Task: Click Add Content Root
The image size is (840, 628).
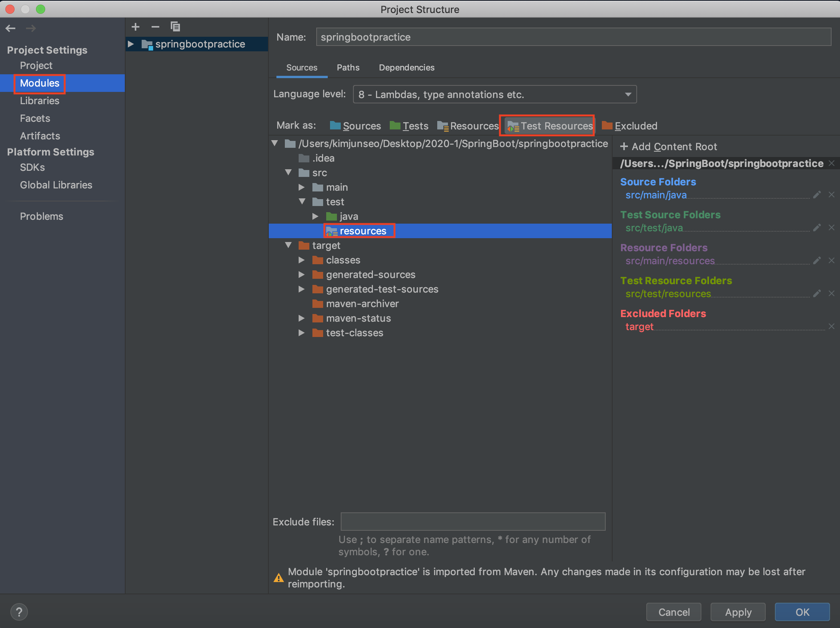Action: [x=668, y=146]
